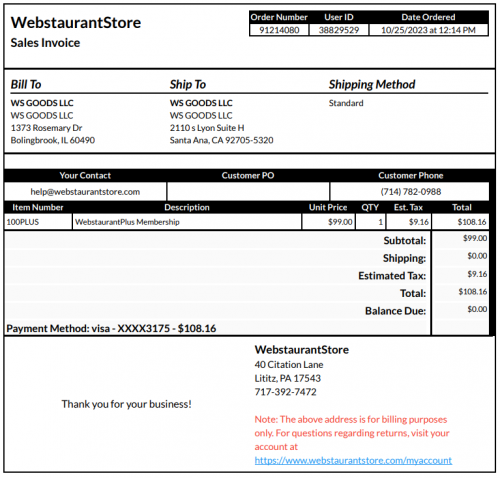This screenshot has width=500, height=478.
Task: Click the Bill To heading
Action: coord(26,84)
